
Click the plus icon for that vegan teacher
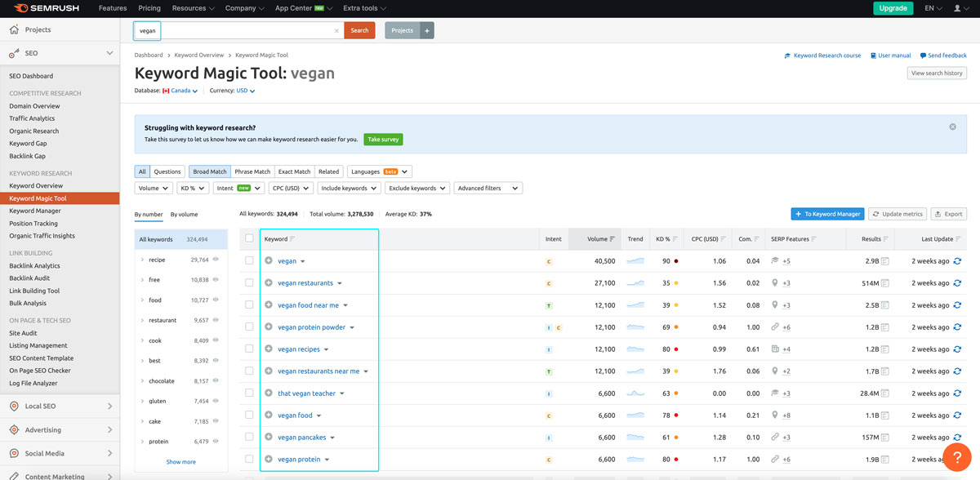269,393
